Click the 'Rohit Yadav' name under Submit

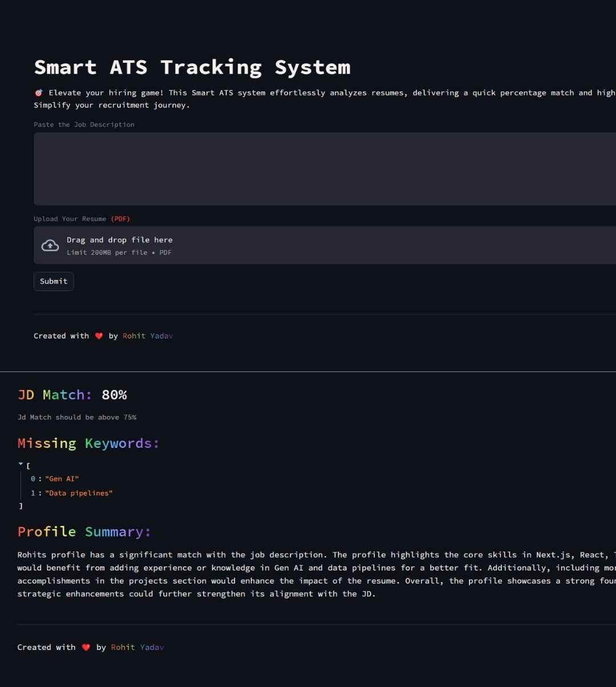[147, 336]
